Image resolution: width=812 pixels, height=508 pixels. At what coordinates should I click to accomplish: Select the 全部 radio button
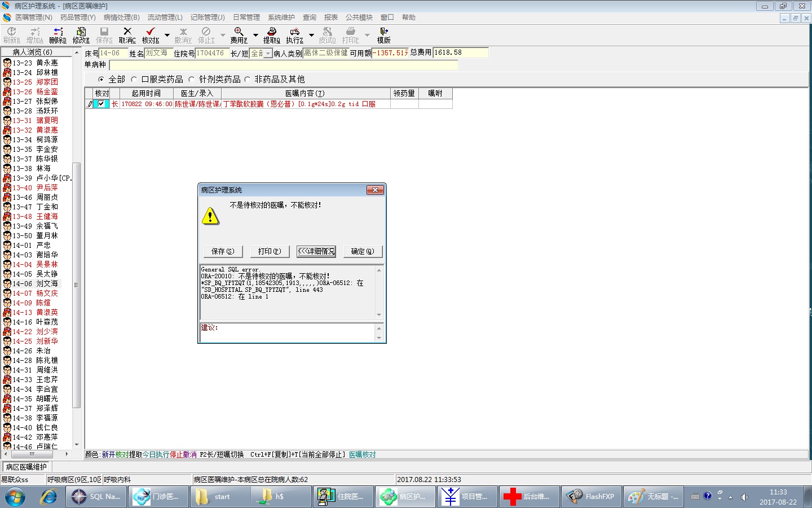tap(101, 80)
